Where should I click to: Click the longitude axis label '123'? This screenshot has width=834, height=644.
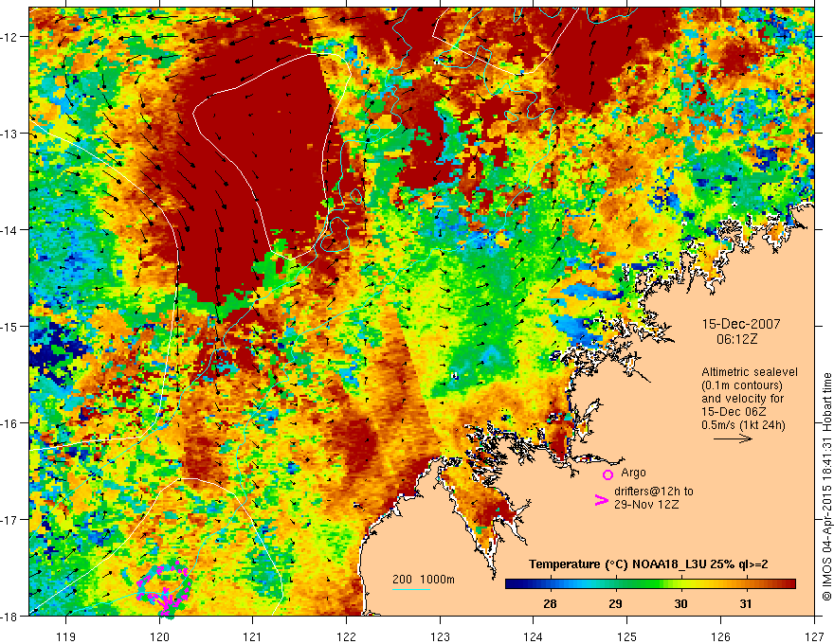[440, 636]
